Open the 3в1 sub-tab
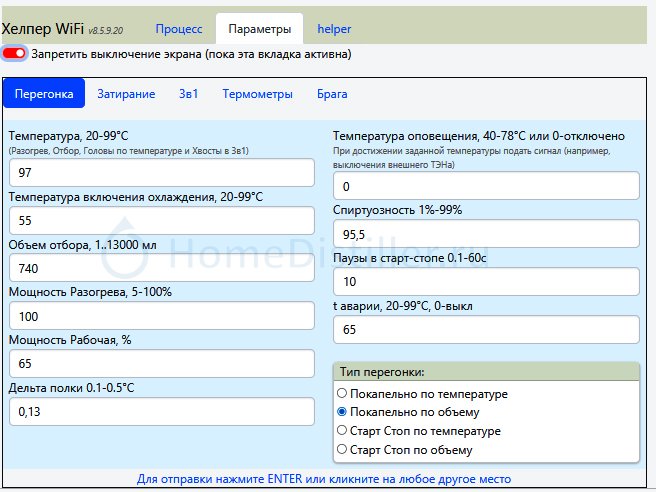The height and width of the screenshot is (492, 656). click(x=188, y=94)
